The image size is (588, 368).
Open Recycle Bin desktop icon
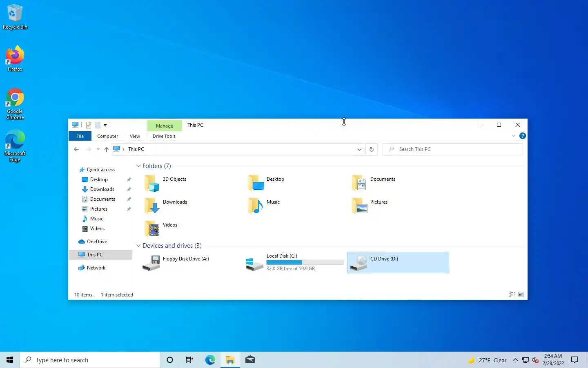15,17
